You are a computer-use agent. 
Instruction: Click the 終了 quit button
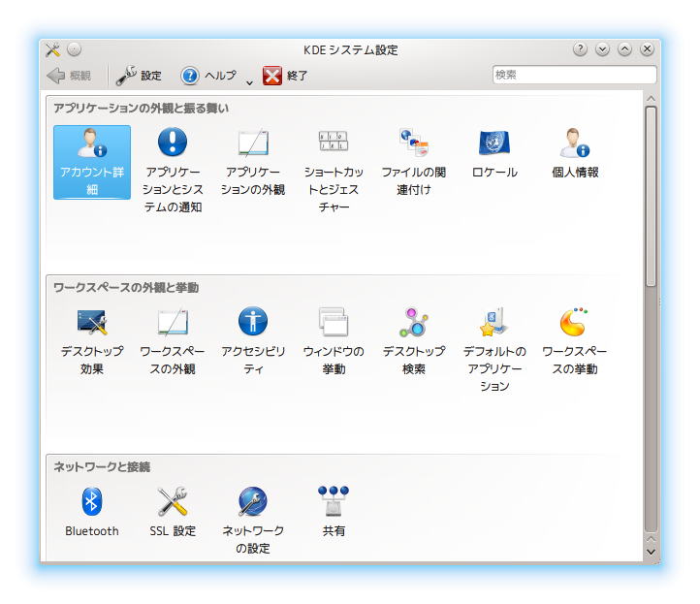(286, 76)
